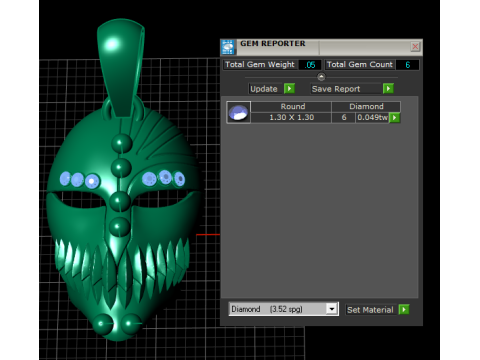Click the Gem Reporter panel icon

[228, 47]
